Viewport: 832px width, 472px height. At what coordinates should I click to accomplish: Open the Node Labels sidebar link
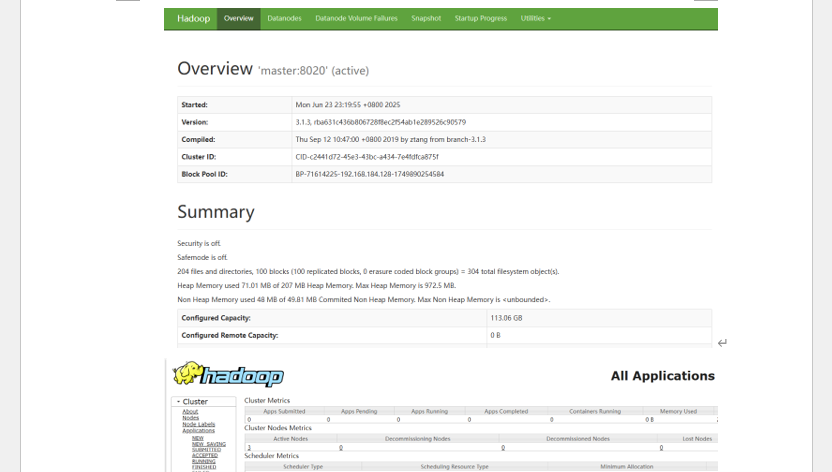198,424
